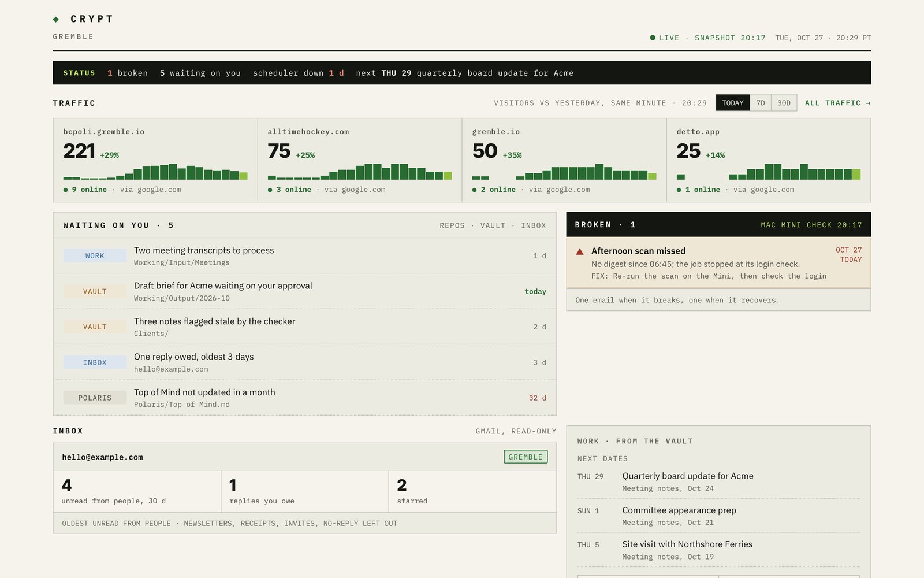Click the "4 unread from people" inbox stat

tap(137, 491)
